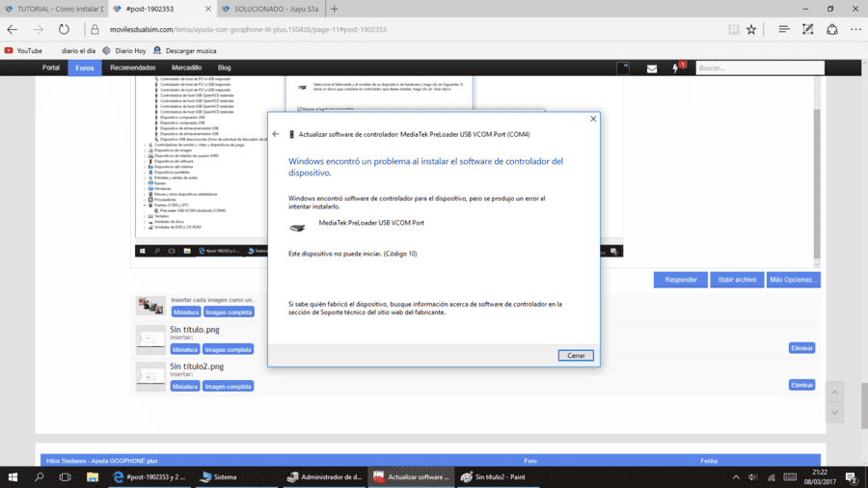Eliminar the Sin título2.png attachment

(x=801, y=385)
